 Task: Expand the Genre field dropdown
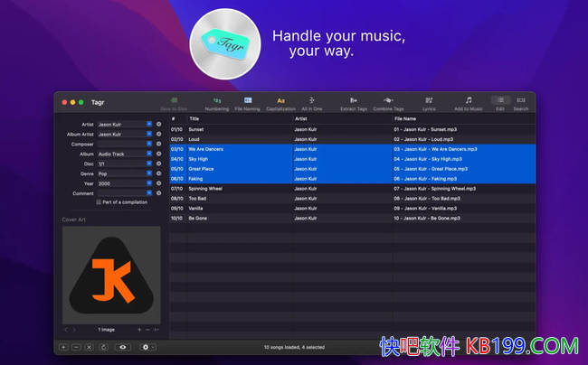pos(149,173)
